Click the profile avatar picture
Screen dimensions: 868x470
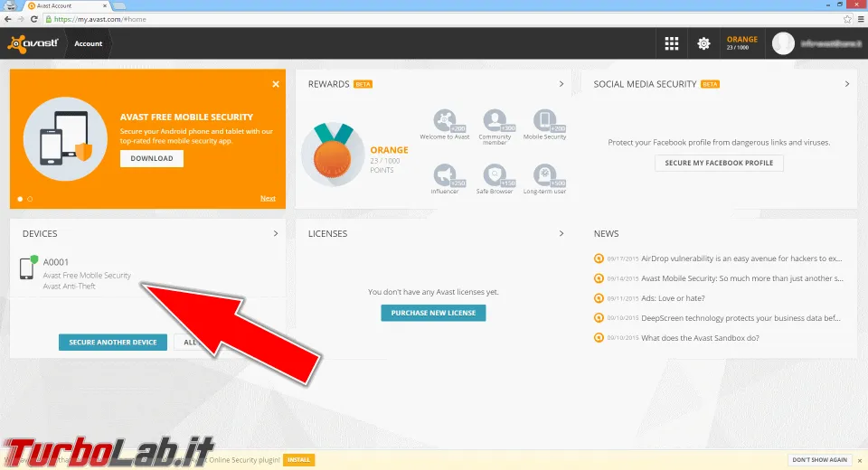[x=783, y=43]
